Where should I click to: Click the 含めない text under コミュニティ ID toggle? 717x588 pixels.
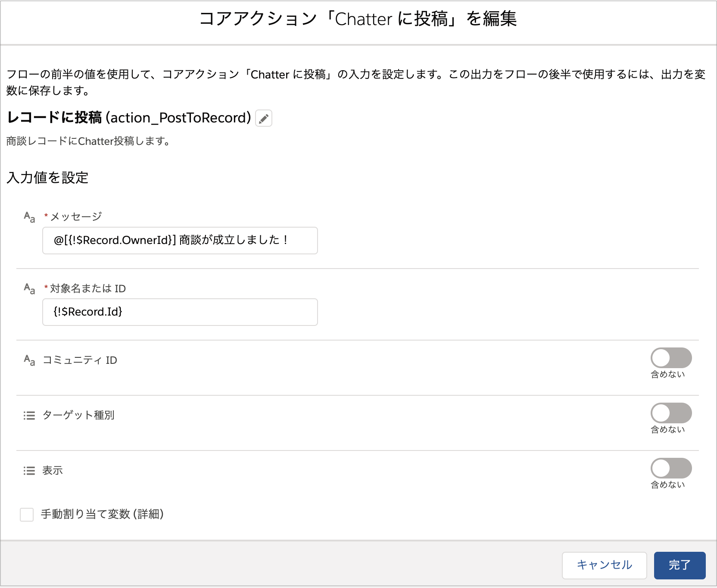[x=668, y=375]
